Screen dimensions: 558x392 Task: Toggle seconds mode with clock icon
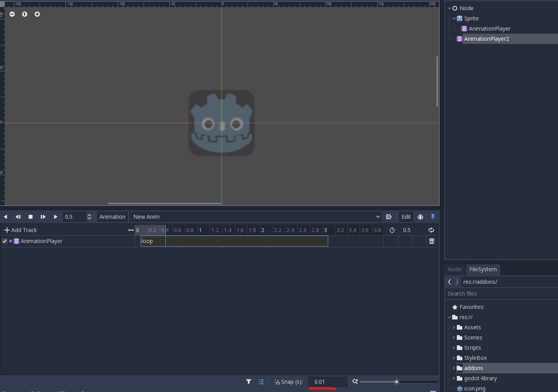tap(392, 230)
